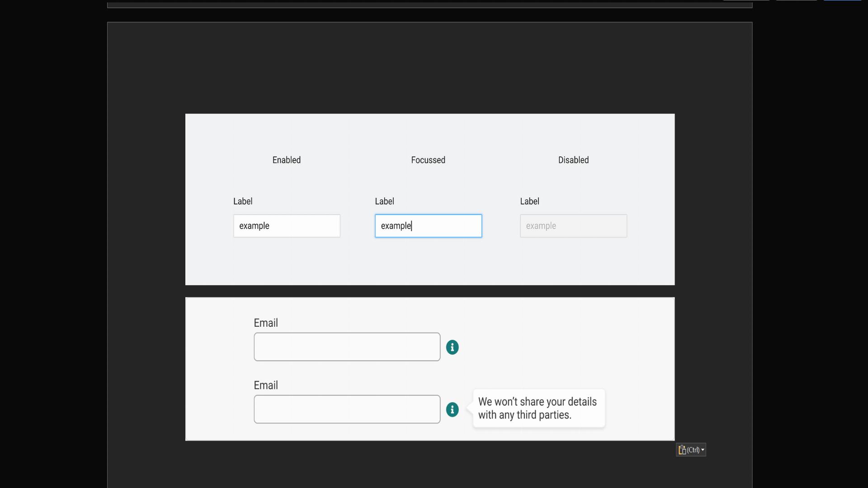Viewport: 868px width, 488px height.
Task: Select the Email tooltip example image
Action: [x=430, y=369]
